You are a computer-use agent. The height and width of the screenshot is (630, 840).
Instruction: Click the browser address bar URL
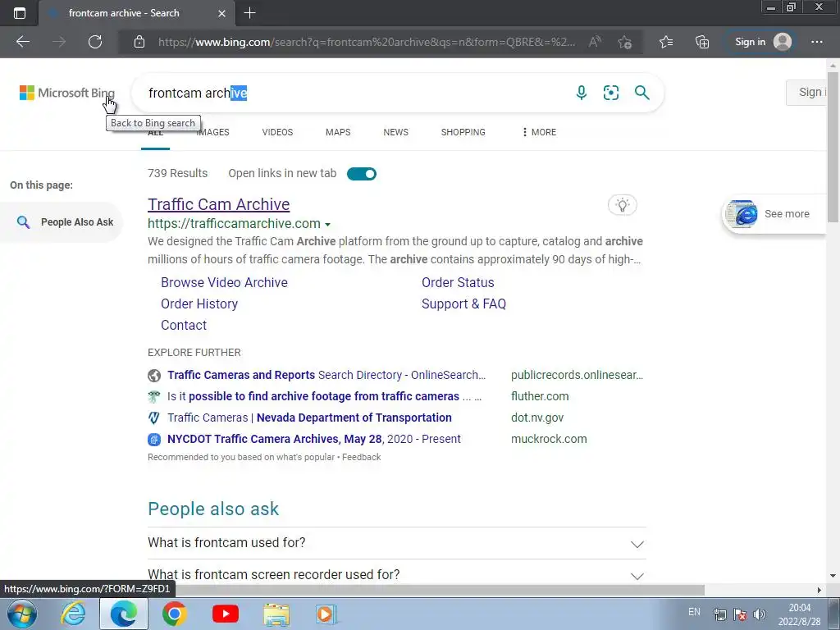367,42
